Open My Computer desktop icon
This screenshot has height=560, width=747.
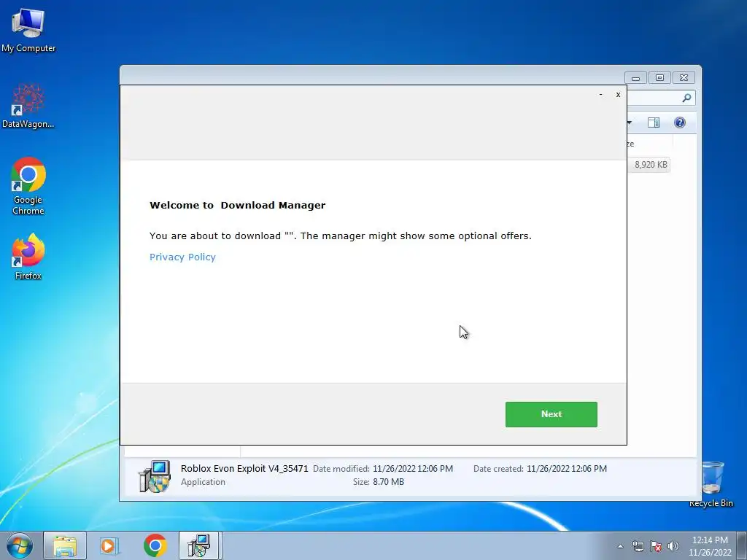28,31
